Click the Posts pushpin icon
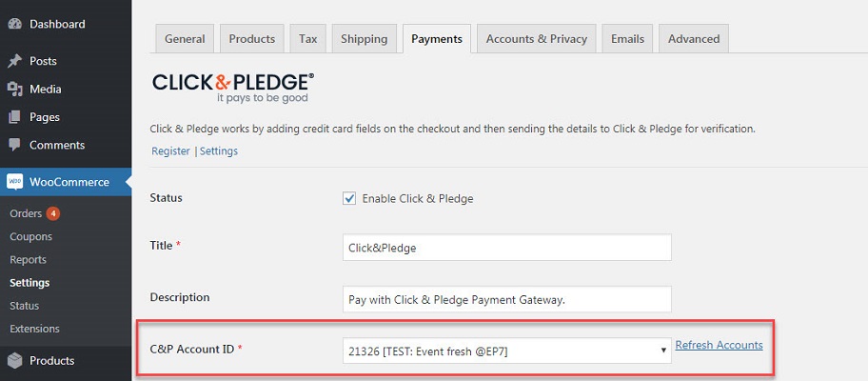868x381 pixels. tap(15, 61)
